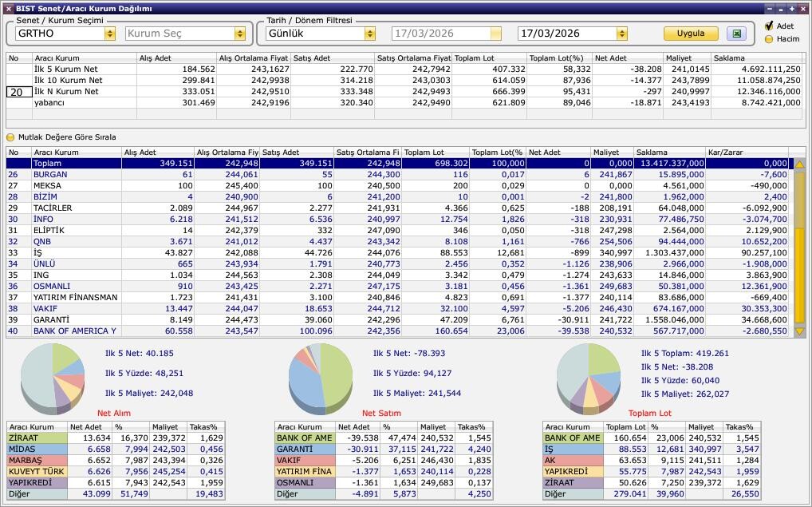Viewport: 812px width, 507px height.
Task: Toggle the Adet checkbox
Action: click(769, 26)
